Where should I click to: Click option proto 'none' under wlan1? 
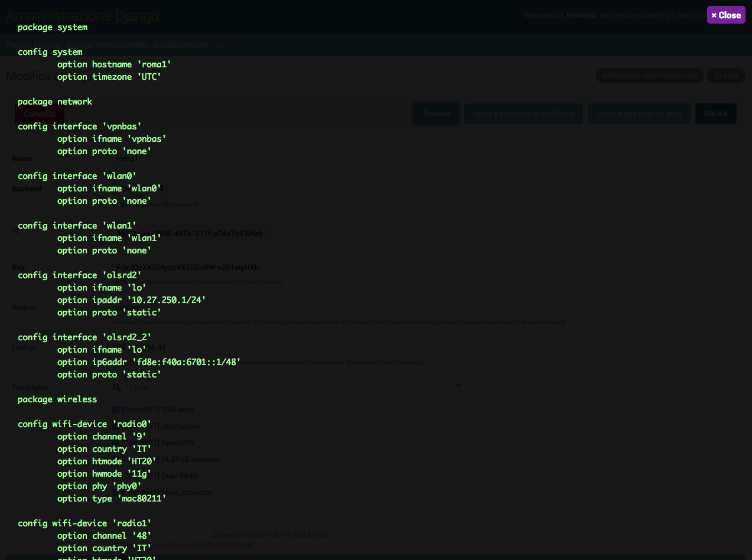tap(105, 250)
